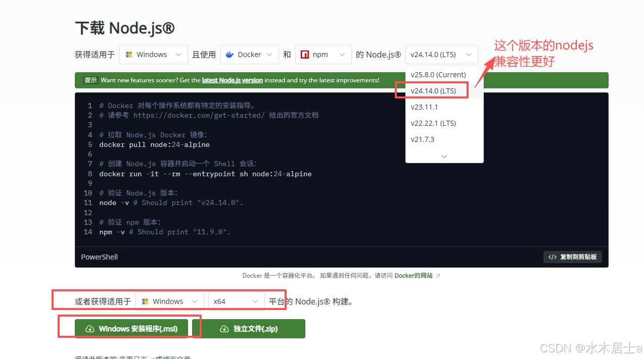
Task: Choose v22.22.1 (LTS) from version list
Action: click(x=433, y=123)
